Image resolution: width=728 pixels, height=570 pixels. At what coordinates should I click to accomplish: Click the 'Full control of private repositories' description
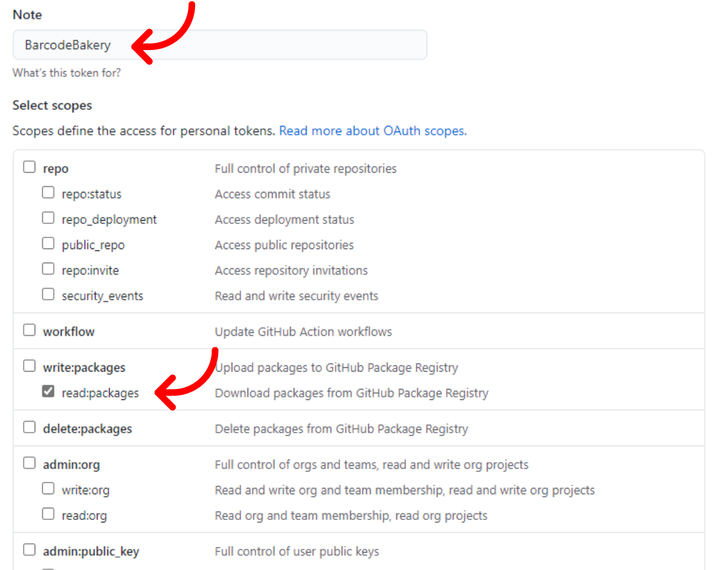pyautogui.click(x=305, y=169)
